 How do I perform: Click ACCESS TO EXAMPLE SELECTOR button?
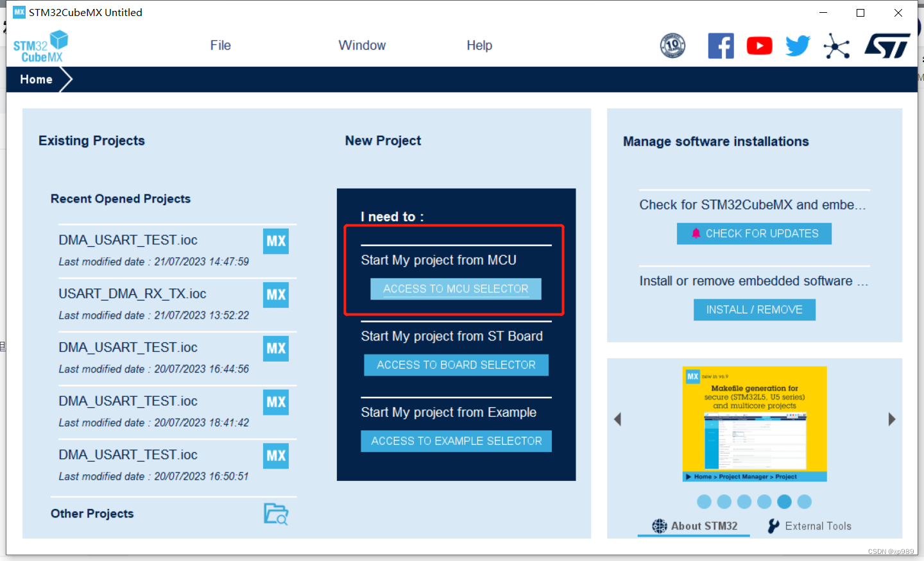click(x=456, y=441)
